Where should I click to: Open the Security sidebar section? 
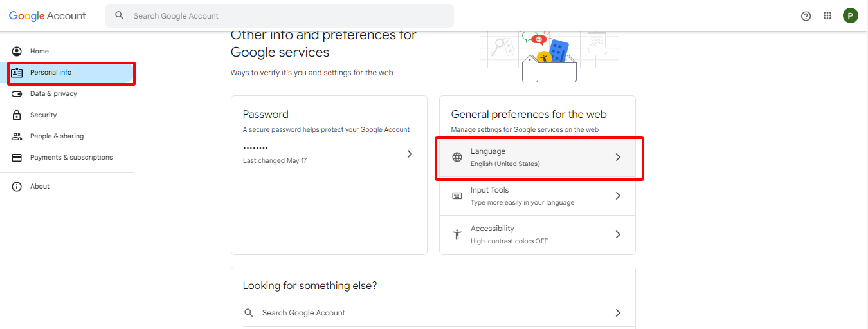click(43, 115)
